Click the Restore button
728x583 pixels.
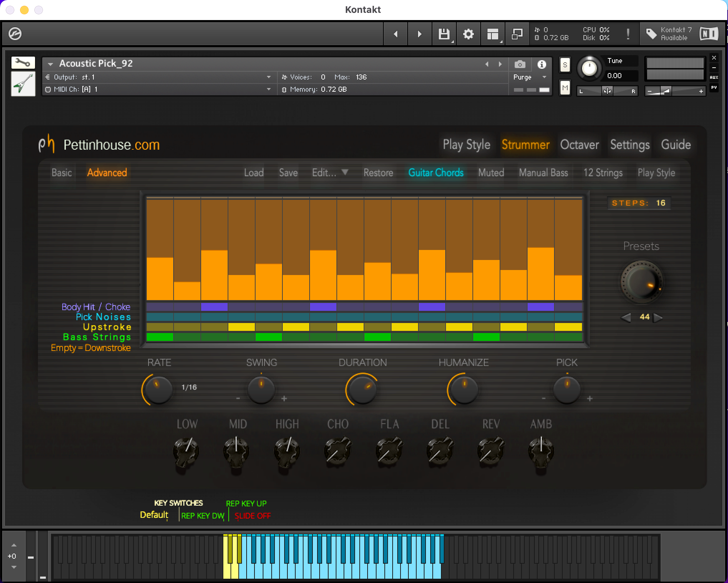coord(378,173)
